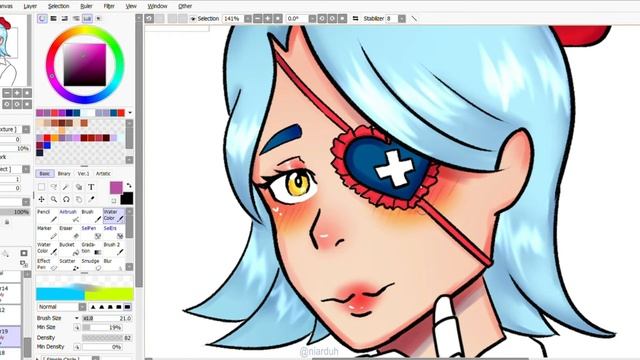Viewport: 640px width, 360px height.
Task: Click the Undo button in top toolbar
Action: [149, 18]
